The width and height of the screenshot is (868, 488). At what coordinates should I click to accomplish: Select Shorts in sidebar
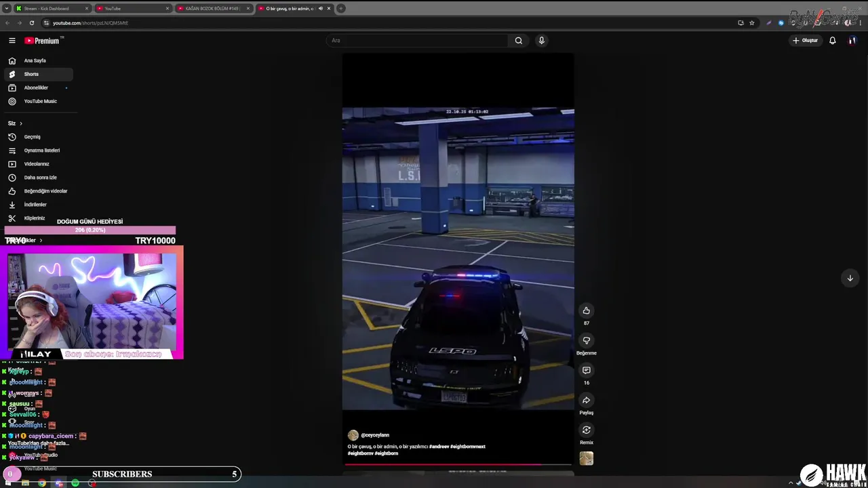tap(38, 75)
